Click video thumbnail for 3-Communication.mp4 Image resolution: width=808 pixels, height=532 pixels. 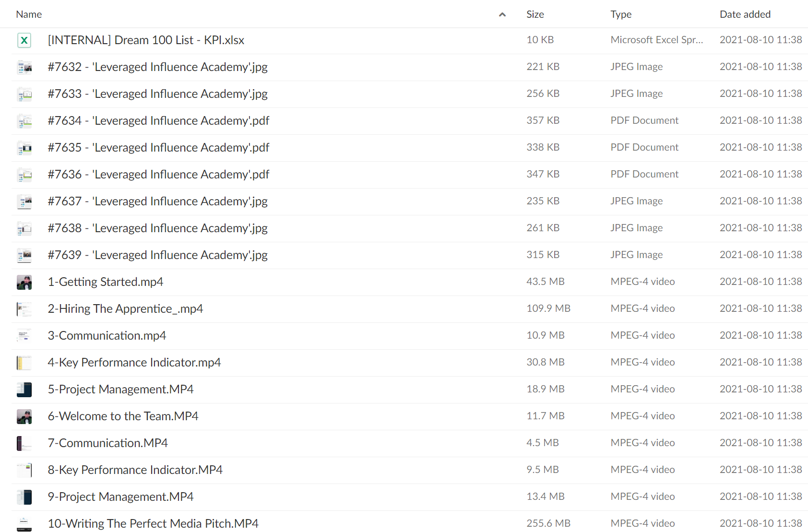pyautogui.click(x=24, y=336)
